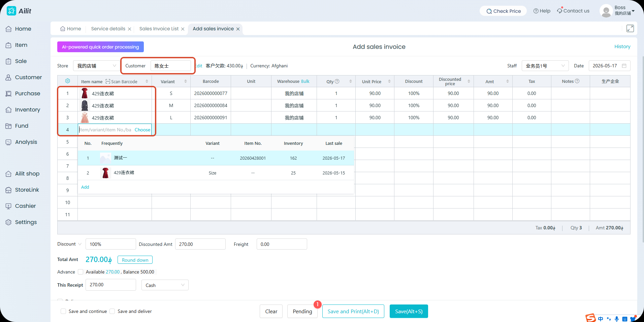Open the thumbnail of row 3 pink dress
Viewport: 644px width, 322px height.
[x=85, y=118]
